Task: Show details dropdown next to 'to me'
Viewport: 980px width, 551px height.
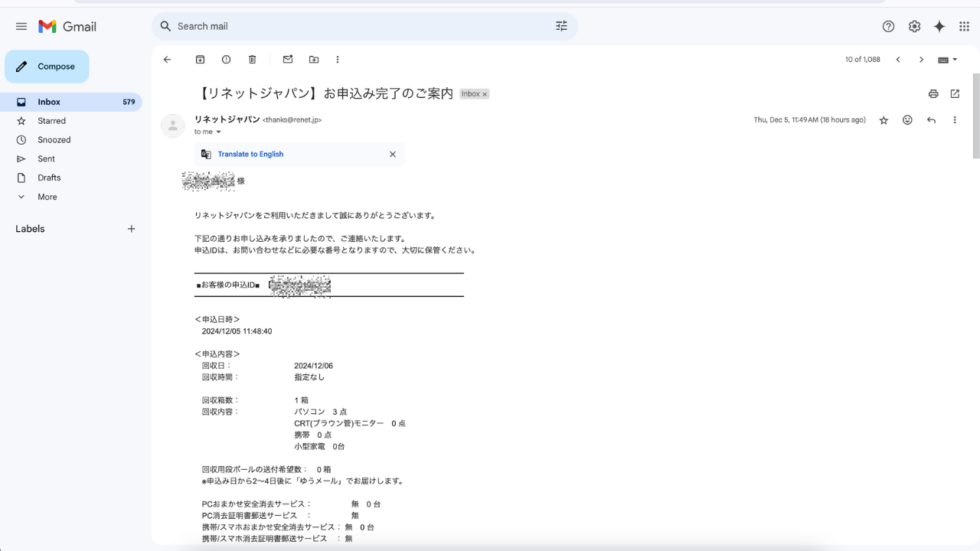Action: tap(218, 132)
